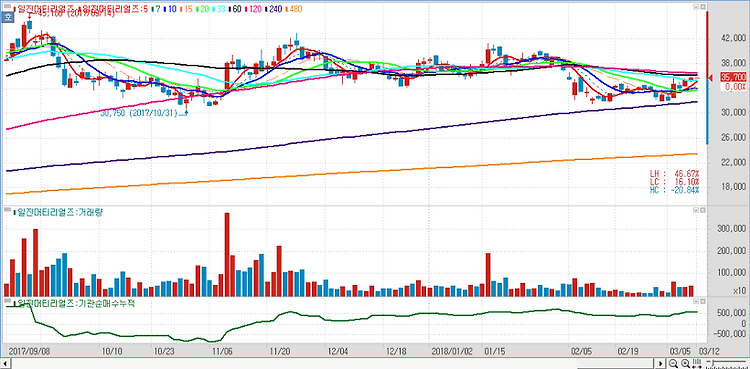This screenshot has height=369, width=750.
Task: Select the 10-day moving average legend
Action: point(171,9)
